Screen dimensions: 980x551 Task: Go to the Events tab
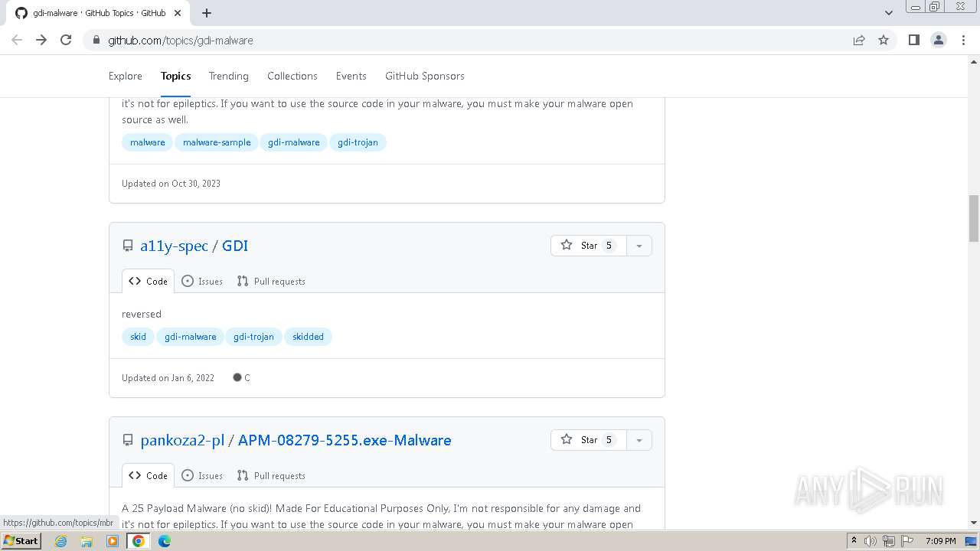351,76
